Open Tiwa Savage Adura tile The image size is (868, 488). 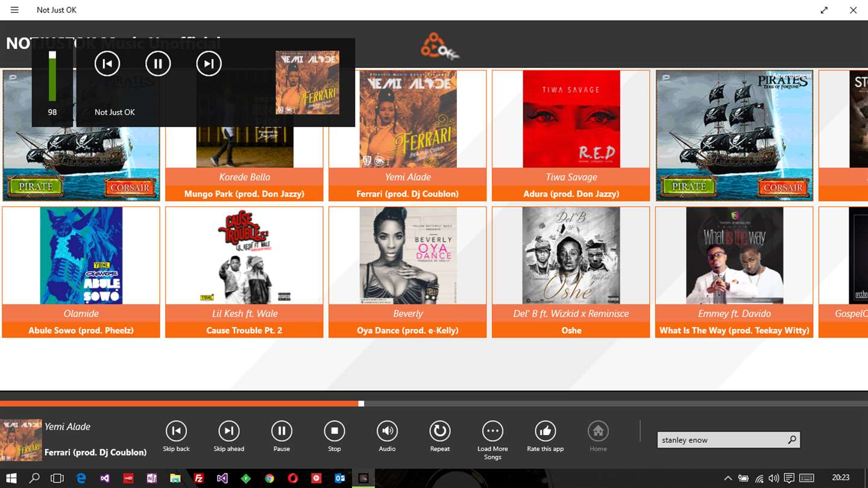click(571, 136)
